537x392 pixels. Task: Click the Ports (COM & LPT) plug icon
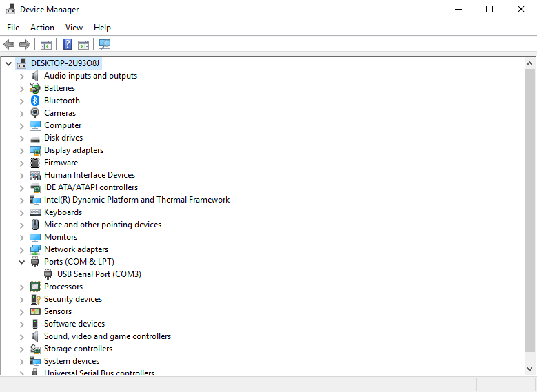pos(35,262)
